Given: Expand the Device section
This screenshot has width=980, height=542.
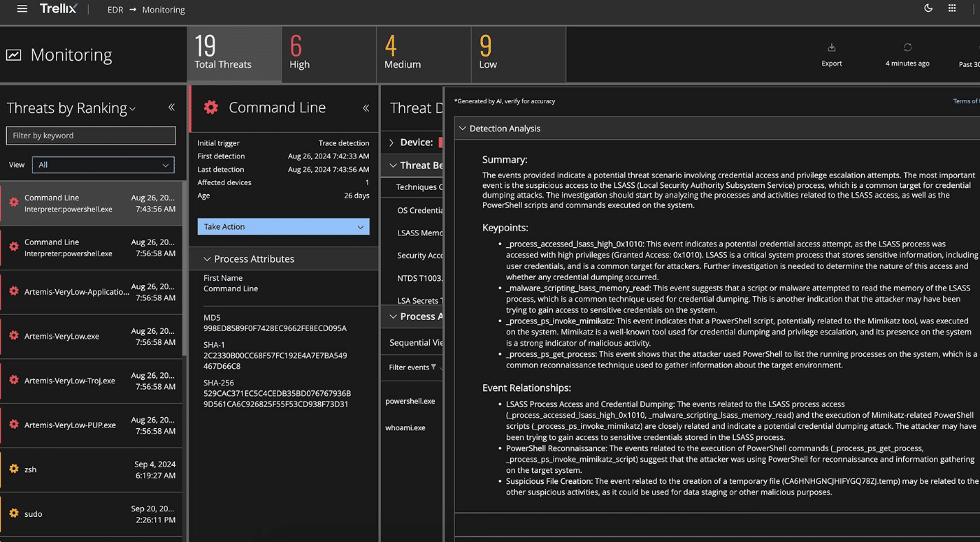Looking at the screenshot, I should pos(391,142).
